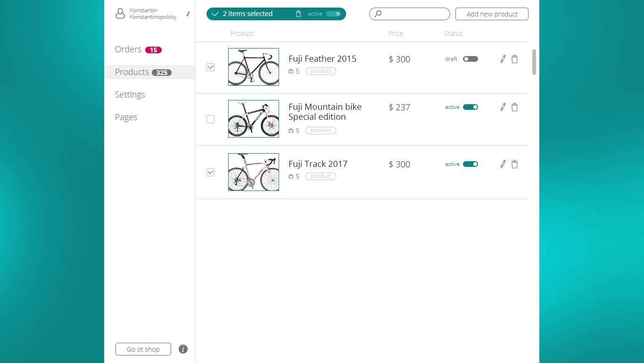
Task: Deactivate Fuji Mountain bike status toggle
Action: [x=471, y=107]
